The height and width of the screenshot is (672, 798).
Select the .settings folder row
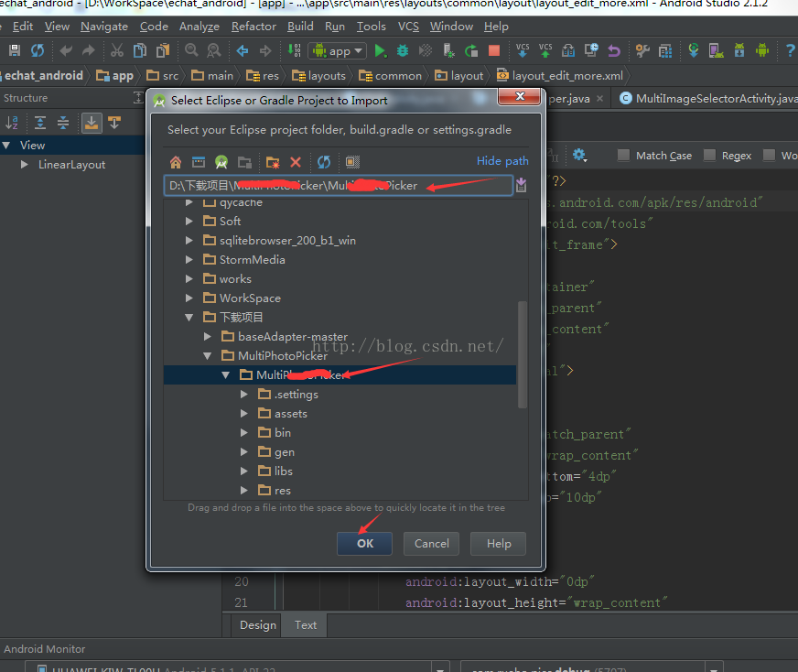pyautogui.click(x=340, y=394)
